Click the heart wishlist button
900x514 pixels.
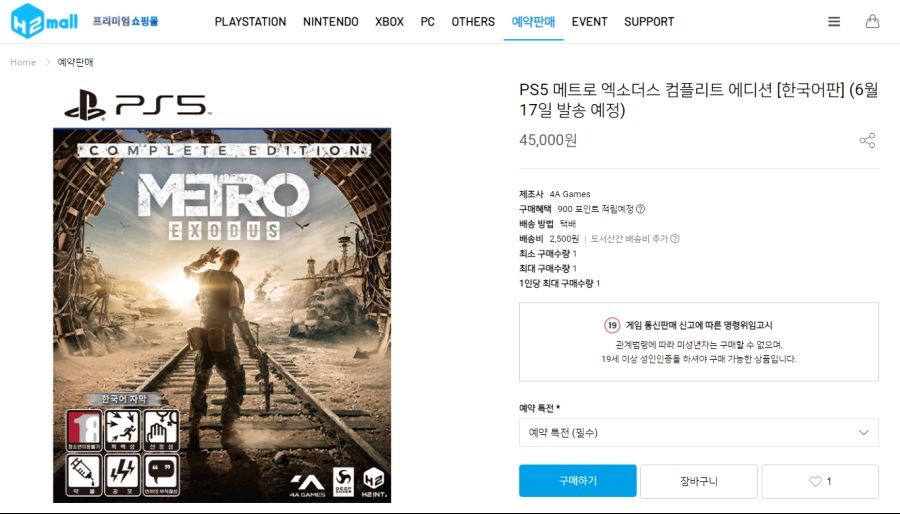click(820, 481)
